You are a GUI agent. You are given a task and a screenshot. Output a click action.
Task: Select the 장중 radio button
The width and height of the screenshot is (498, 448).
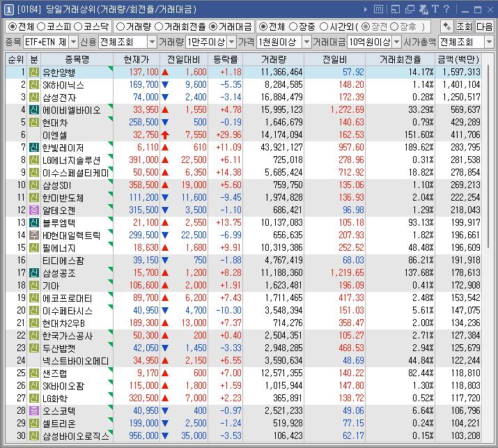tap(293, 26)
